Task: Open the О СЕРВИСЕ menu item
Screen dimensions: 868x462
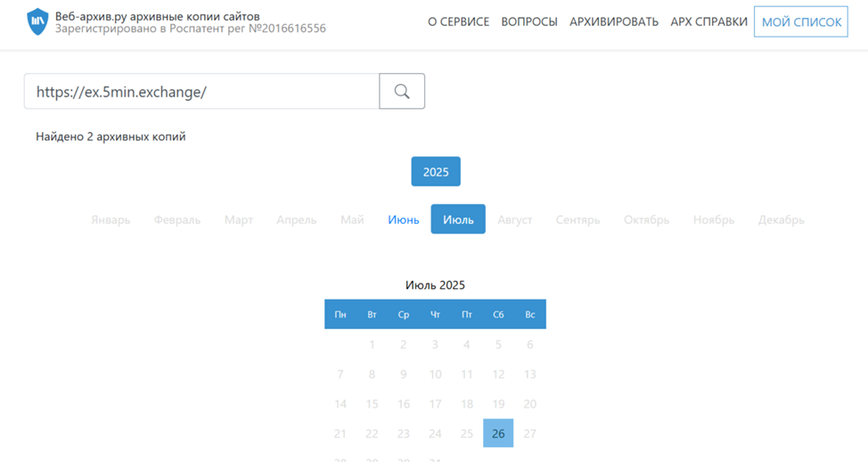Action: click(x=458, y=21)
